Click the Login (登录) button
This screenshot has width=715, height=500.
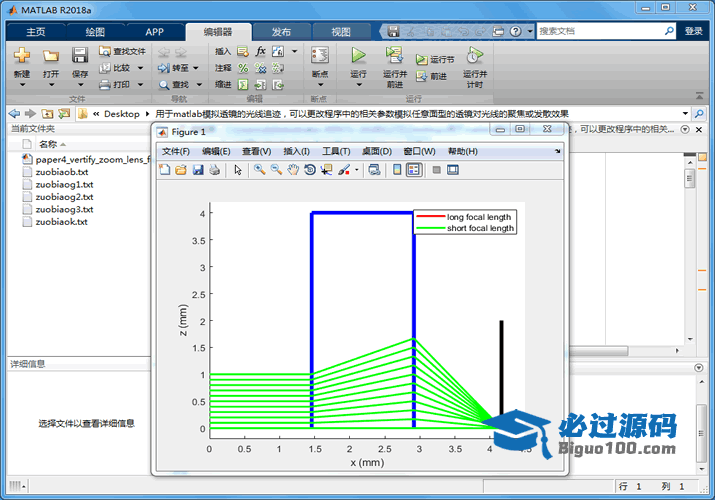[694, 31]
